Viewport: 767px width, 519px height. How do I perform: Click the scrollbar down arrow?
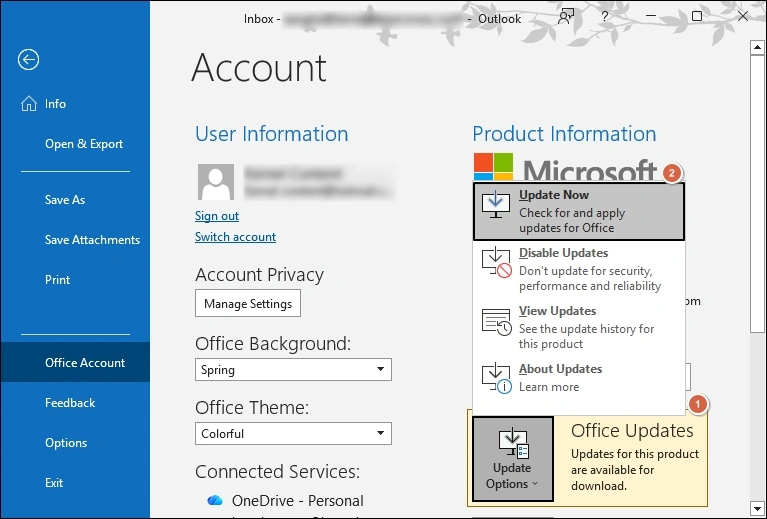coord(757,508)
